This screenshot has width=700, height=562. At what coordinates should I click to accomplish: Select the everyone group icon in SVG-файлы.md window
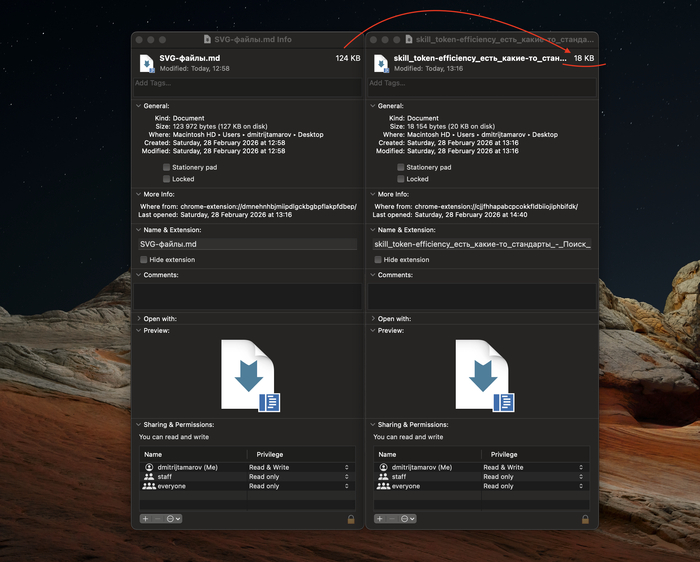[149, 486]
